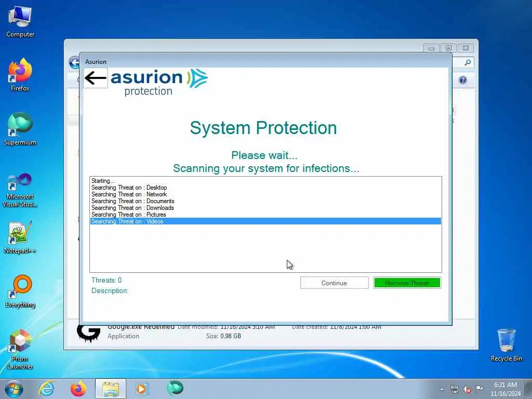Click the green Remove Threat button

point(407,283)
